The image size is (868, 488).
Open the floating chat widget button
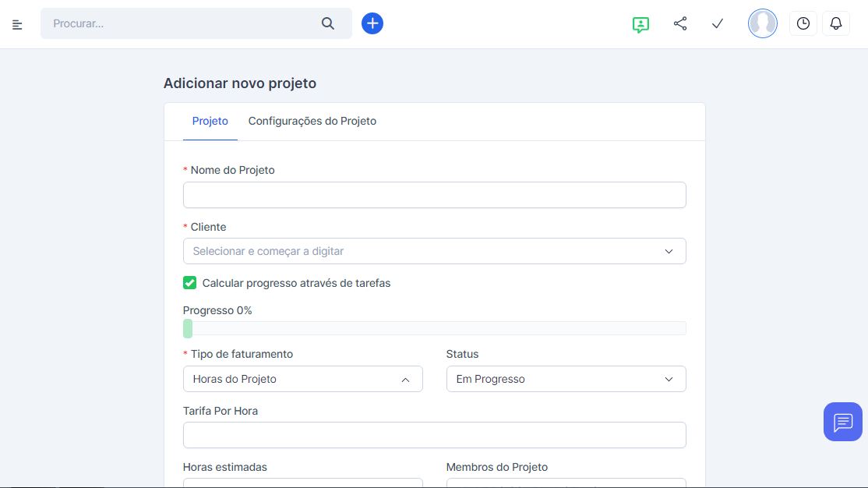coord(842,422)
